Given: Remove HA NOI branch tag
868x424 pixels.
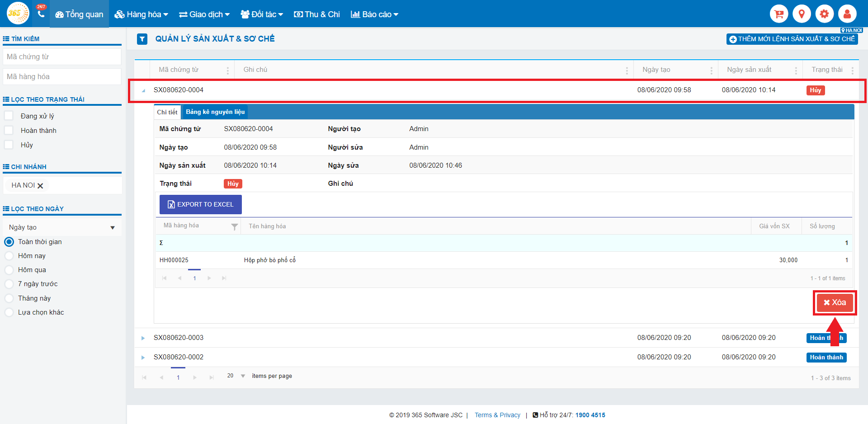Looking at the screenshot, I should click(40, 186).
